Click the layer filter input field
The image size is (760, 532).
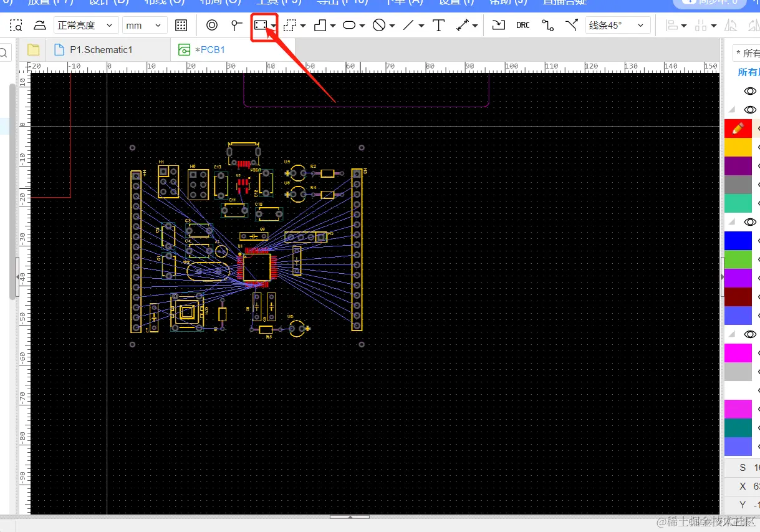pos(746,53)
